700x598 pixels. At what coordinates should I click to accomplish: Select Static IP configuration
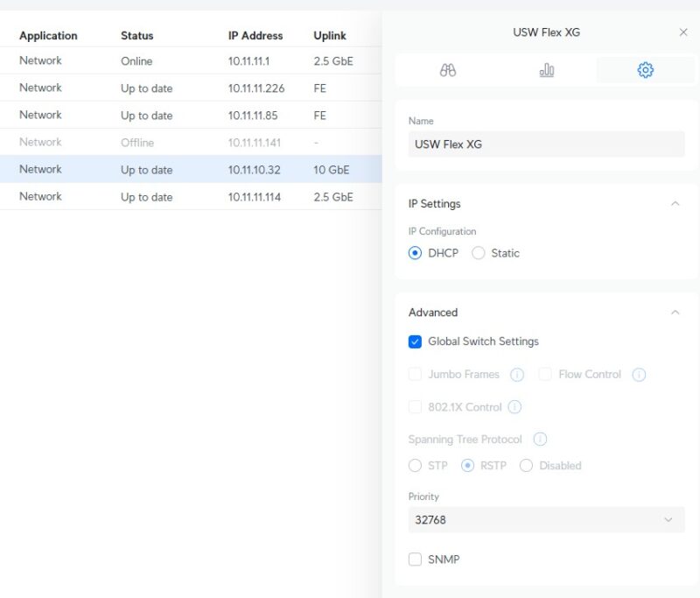tap(479, 252)
